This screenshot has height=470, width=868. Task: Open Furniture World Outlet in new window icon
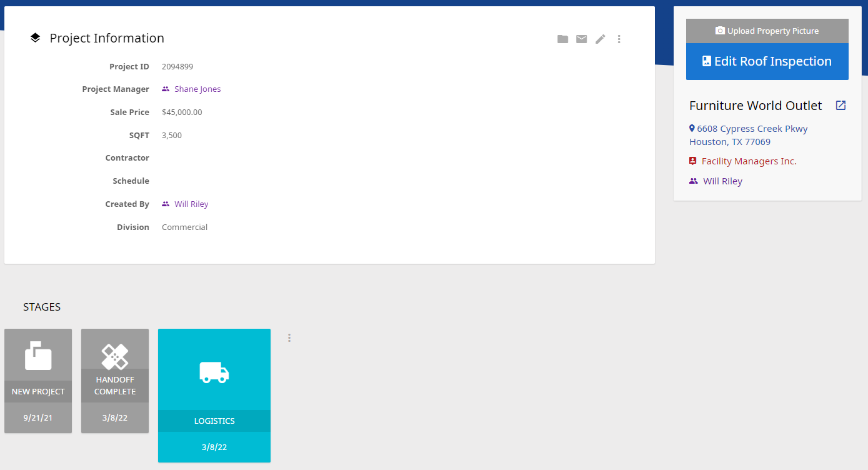click(841, 105)
